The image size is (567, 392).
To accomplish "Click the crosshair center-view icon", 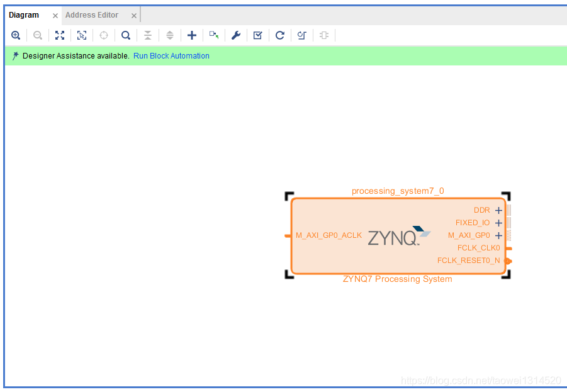I will pyautogui.click(x=104, y=35).
